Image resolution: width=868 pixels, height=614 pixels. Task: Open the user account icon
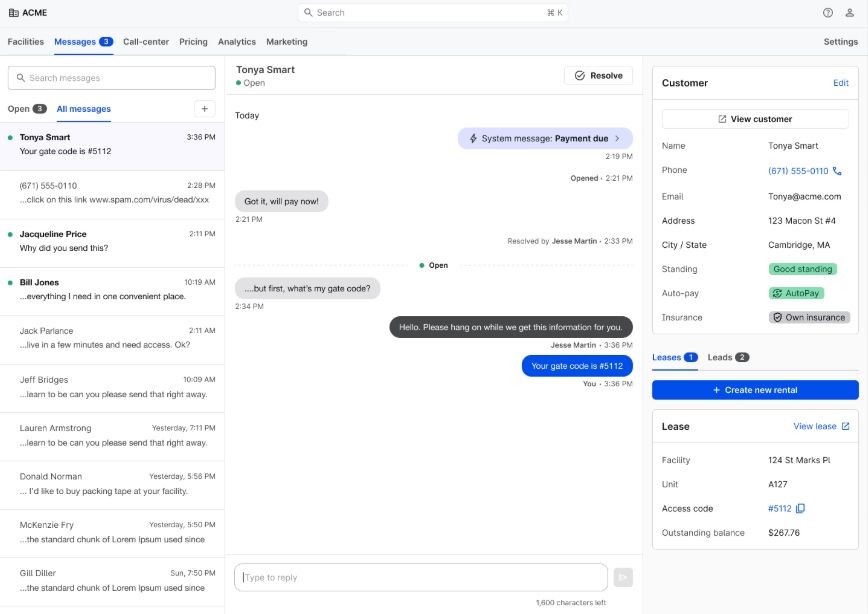point(849,13)
